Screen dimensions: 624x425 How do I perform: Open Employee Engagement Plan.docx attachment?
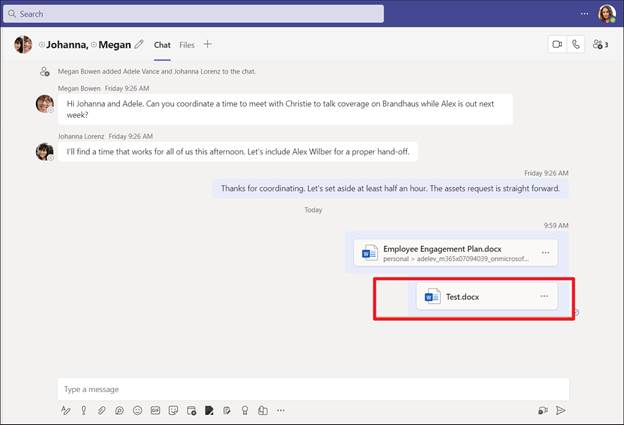point(456,253)
